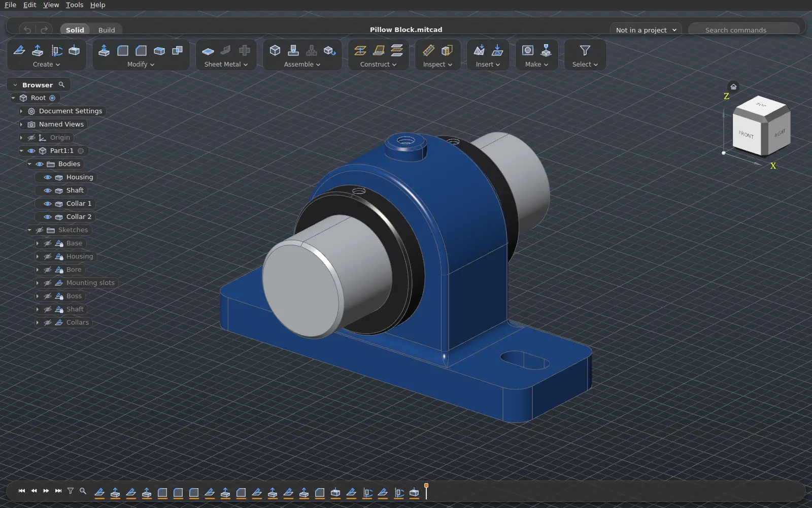Hide the Collar 2 body
Screen dimensions: 812x508
point(48,217)
